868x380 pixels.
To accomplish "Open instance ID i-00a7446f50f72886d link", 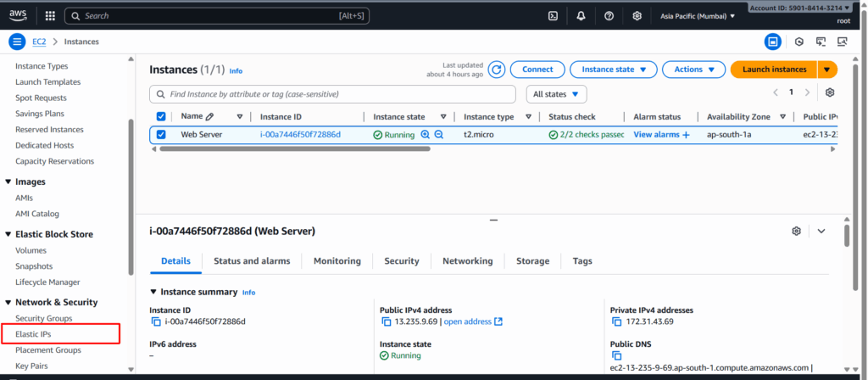I will [301, 135].
